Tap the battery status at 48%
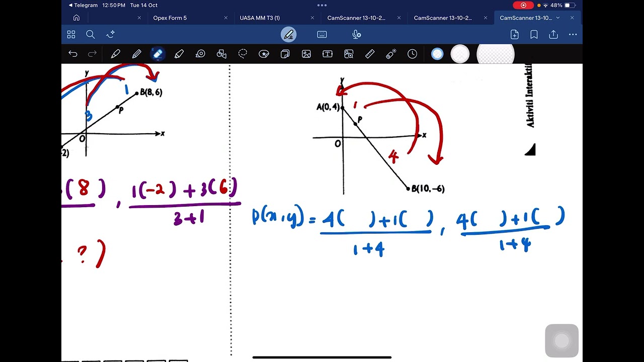Image resolution: width=644 pixels, height=362 pixels. pos(563,5)
